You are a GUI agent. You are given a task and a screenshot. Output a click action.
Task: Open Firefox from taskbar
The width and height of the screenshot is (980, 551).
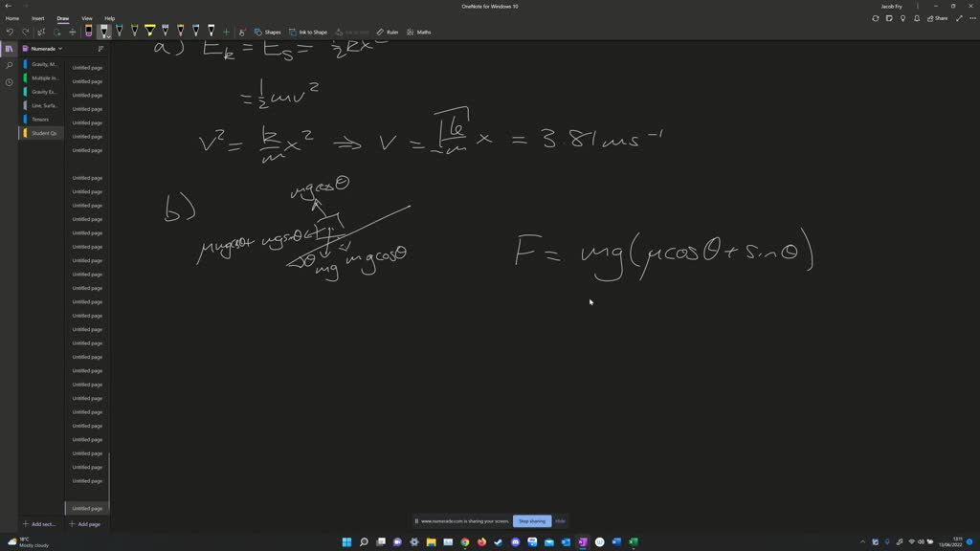482,541
